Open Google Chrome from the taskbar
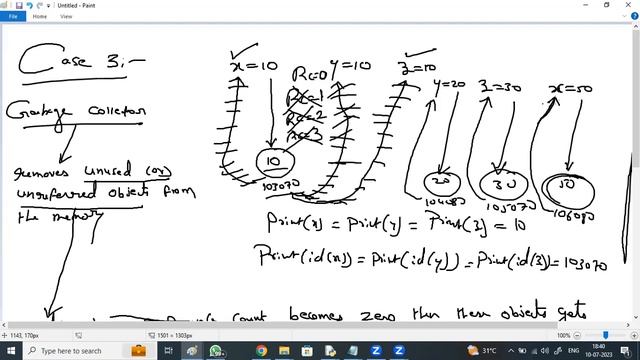The width and height of the screenshot is (640, 360). [262, 351]
